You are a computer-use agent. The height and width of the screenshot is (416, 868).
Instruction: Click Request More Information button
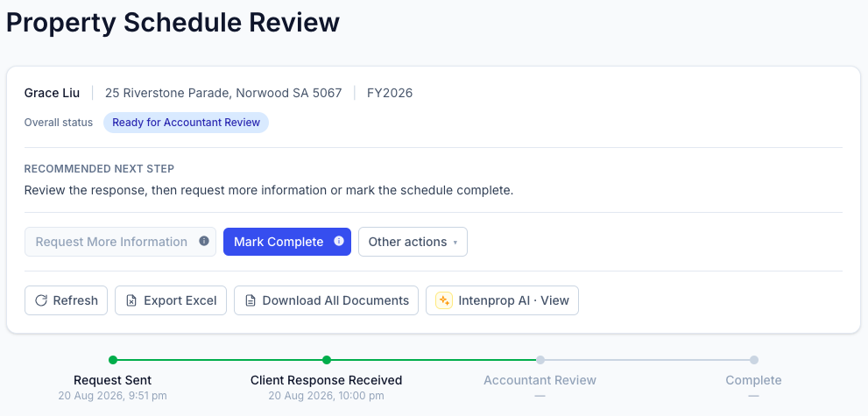tap(120, 242)
